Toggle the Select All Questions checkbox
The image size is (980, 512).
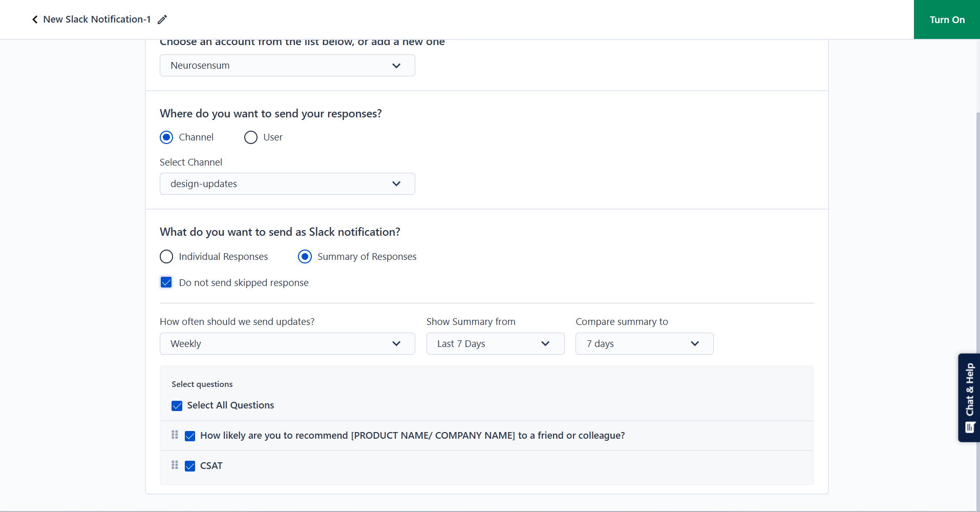(x=177, y=406)
